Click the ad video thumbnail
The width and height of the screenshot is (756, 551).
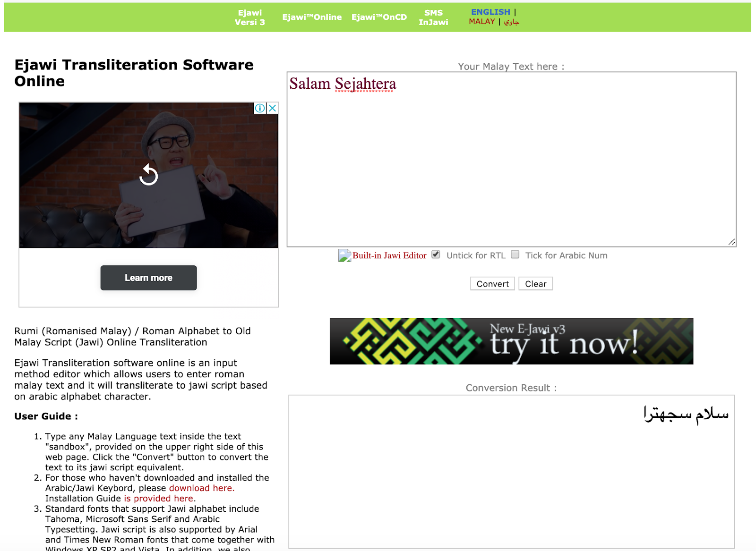tap(148, 175)
